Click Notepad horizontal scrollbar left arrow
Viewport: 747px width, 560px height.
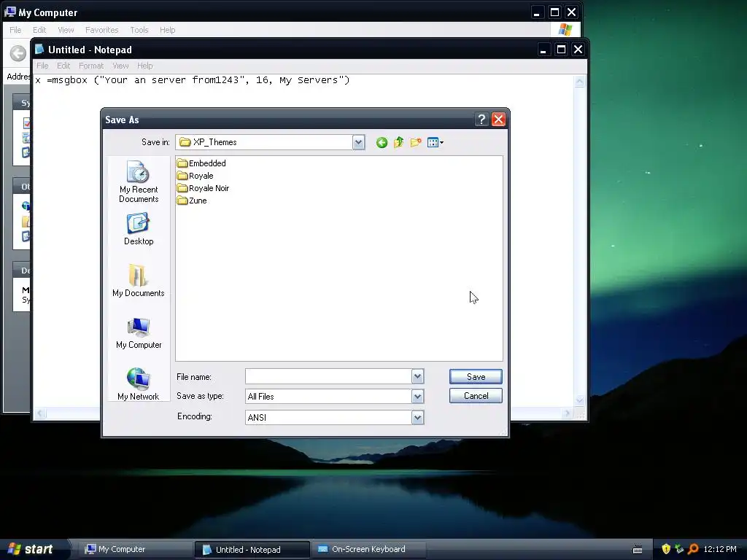point(41,413)
